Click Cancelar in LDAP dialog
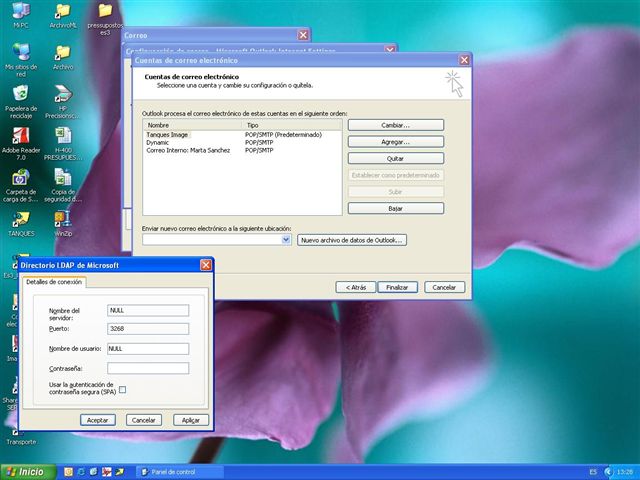Image resolution: width=640 pixels, height=480 pixels. pos(144,420)
